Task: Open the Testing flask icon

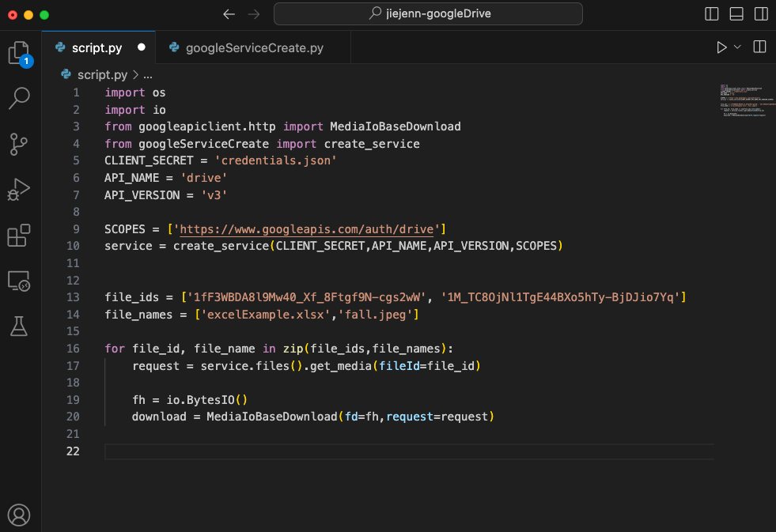Action: (19, 326)
